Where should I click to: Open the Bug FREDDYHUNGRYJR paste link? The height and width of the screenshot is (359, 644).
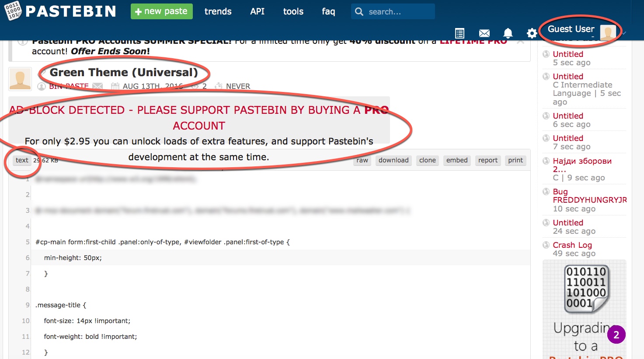(x=589, y=196)
